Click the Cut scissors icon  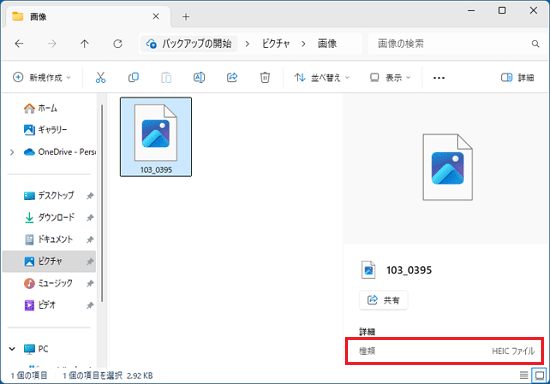click(x=100, y=78)
